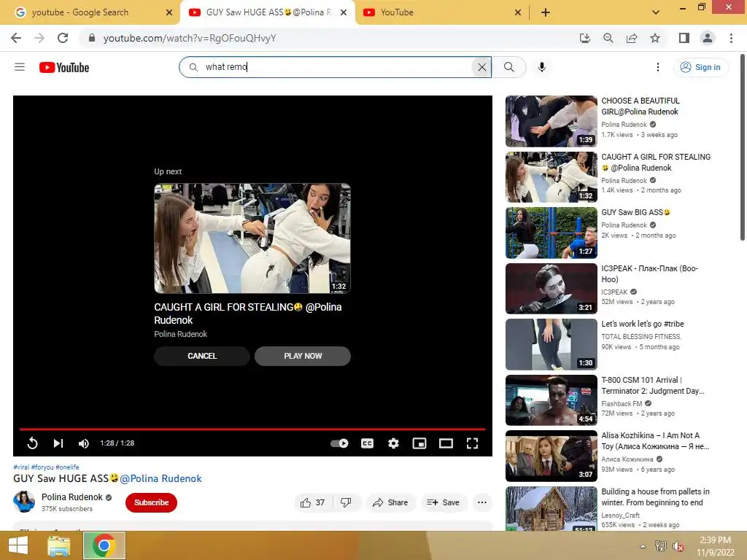747x560 pixels.
Task: Dislike the video
Action: (x=347, y=502)
